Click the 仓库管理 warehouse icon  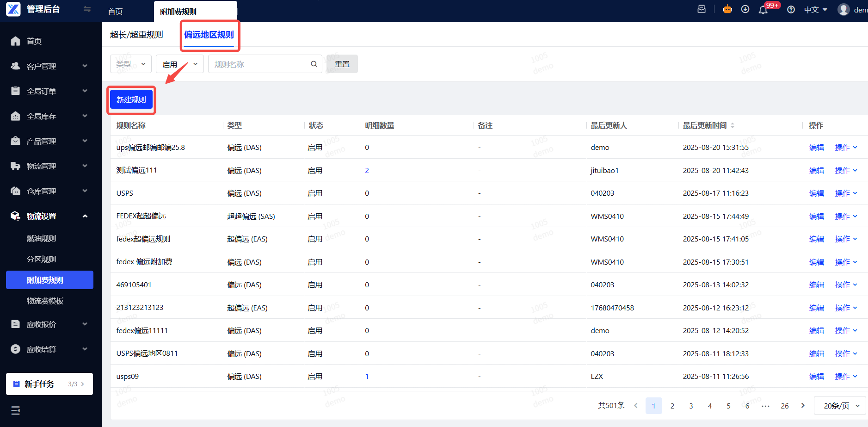click(x=16, y=191)
